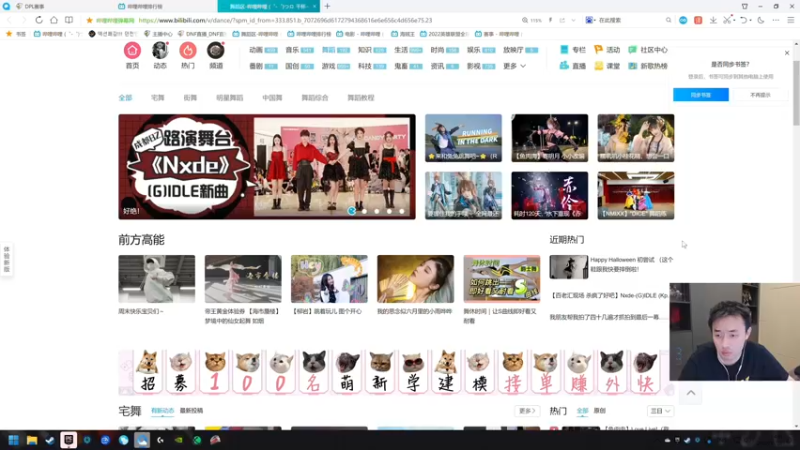Viewport: 800px width, 450px height.
Task: Open the 课堂 classroom icon link
Action: [x=607, y=66]
